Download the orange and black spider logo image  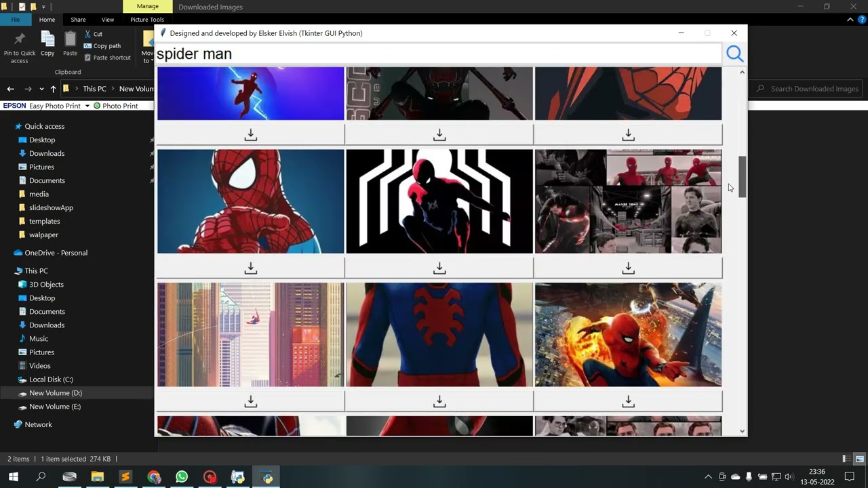[628, 135]
